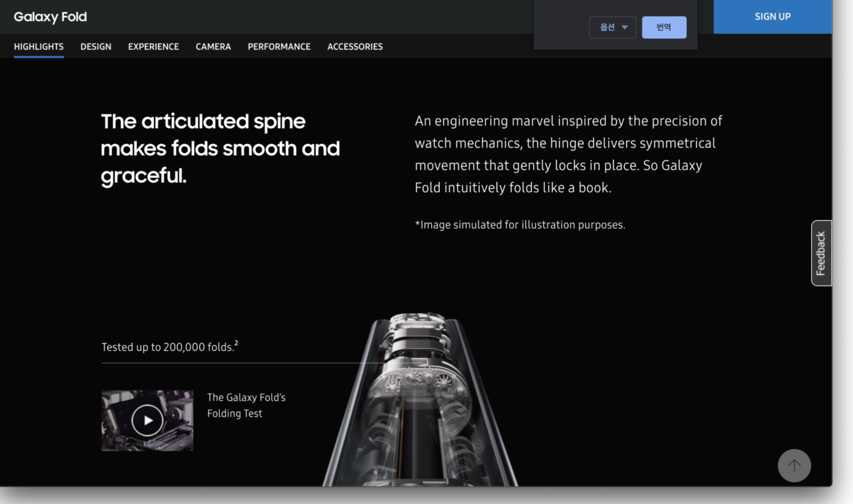The height and width of the screenshot is (504, 853).
Task: Click the 'Tested up to 200,000 folds.' text
Action: tap(167, 347)
